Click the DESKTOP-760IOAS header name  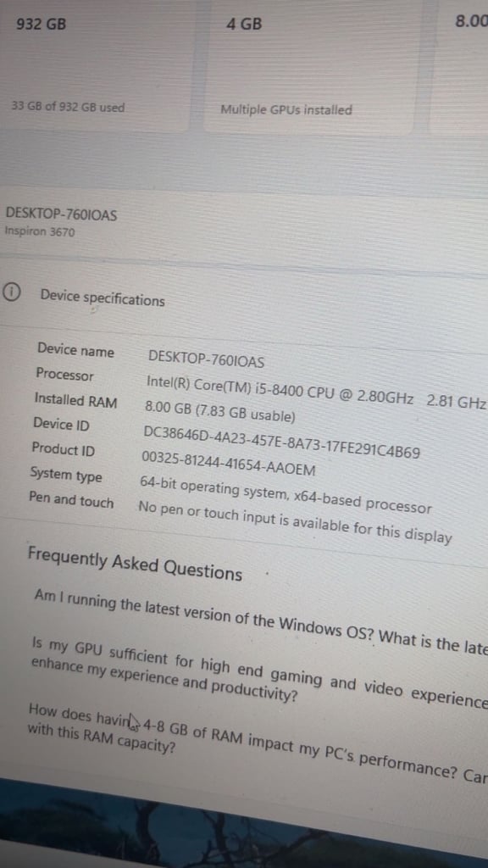61,214
